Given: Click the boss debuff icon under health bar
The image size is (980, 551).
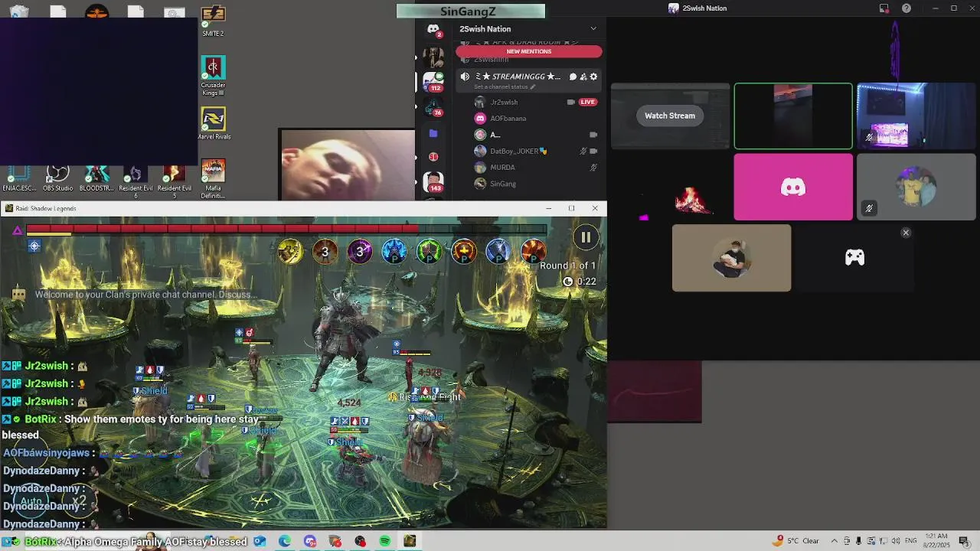Looking at the screenshot, I should pos(34,246).
